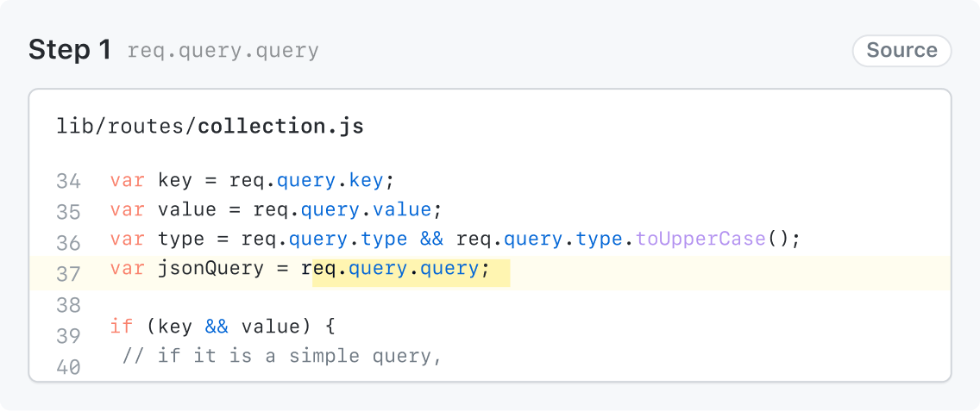Screen dimensions: 980x411
Task: Select highlighted line number 37
Action: coord(68,274)
